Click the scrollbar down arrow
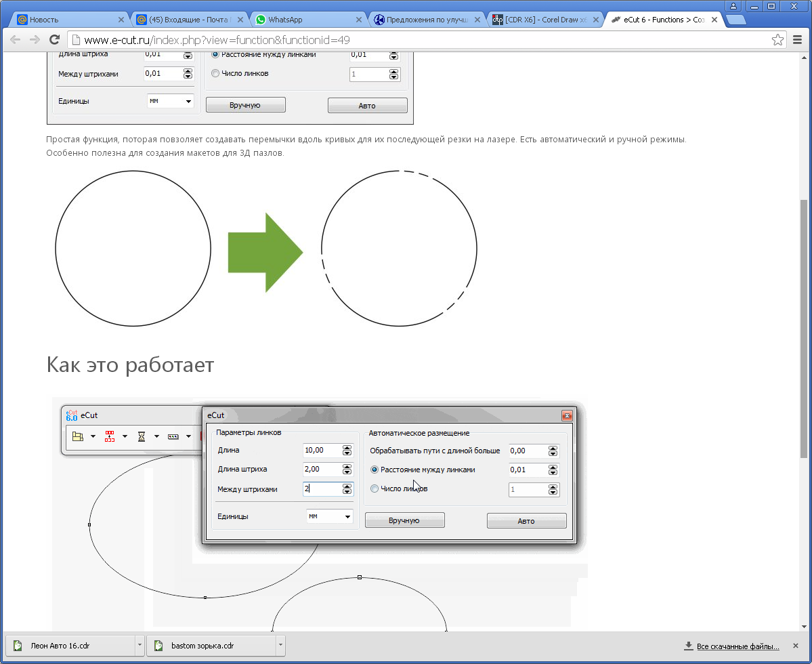This screenshot has height=664, width=812. tap(804, 626)
